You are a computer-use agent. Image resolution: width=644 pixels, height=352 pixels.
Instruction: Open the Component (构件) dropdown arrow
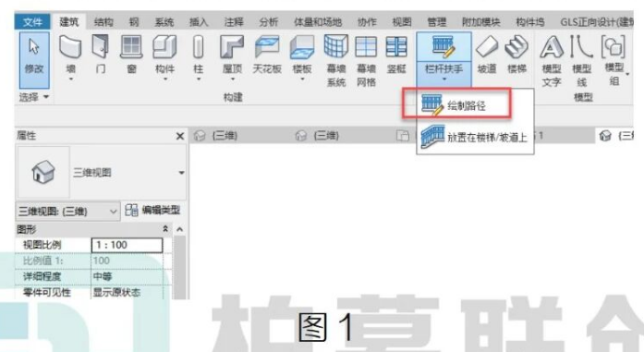[x=164, y=79]
